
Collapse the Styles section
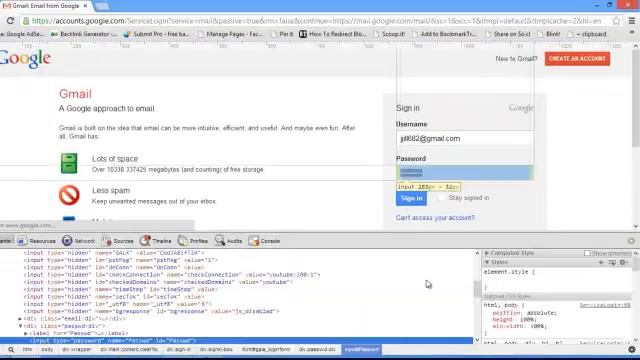pyautogui.click(x=487, y=262)
